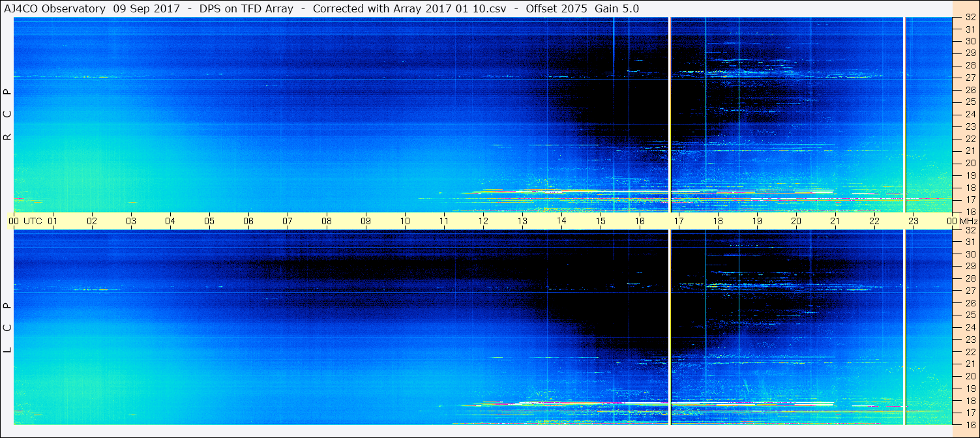Image resolution: width=980 pixels, height=438 pixels.
Task: Select the 14 hour mark on the time axis
Action: 561,221
